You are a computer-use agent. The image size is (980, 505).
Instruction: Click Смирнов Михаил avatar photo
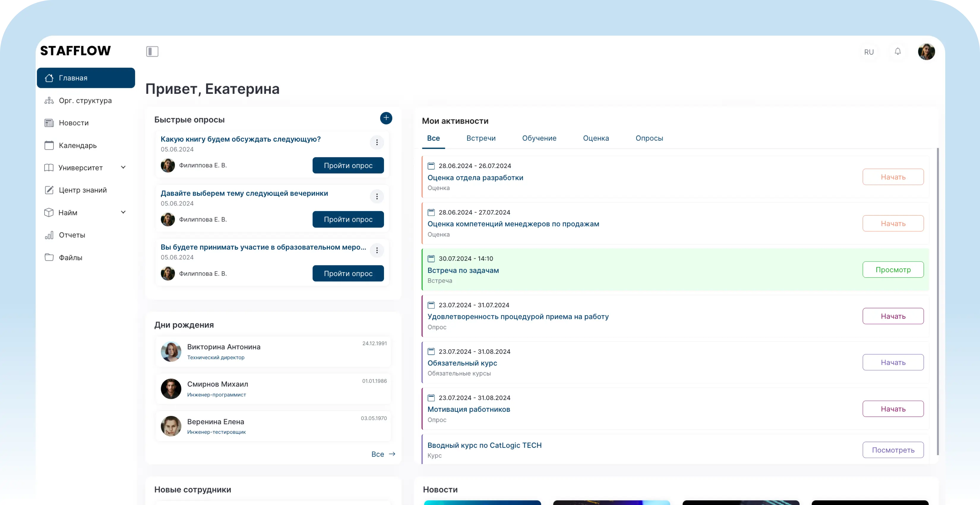(171, 389)
